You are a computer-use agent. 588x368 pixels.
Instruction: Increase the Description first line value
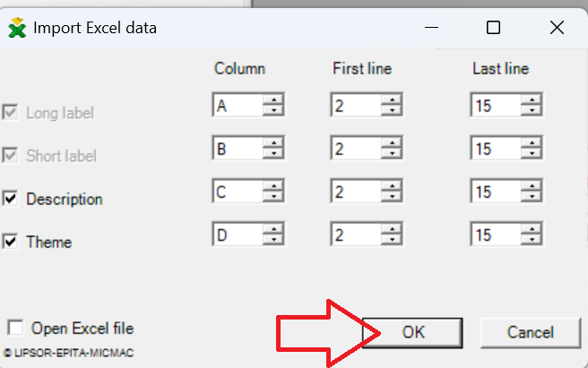[392, 186]
